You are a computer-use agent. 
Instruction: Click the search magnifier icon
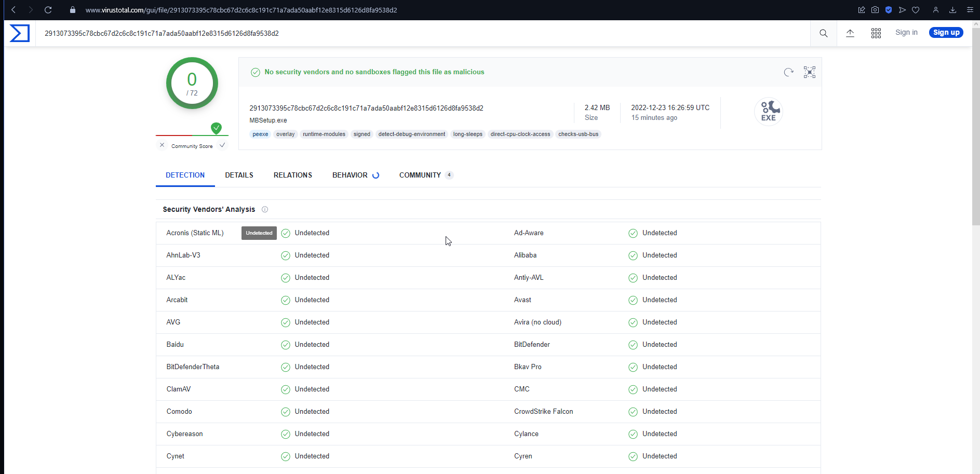click(x=823, y=33)
